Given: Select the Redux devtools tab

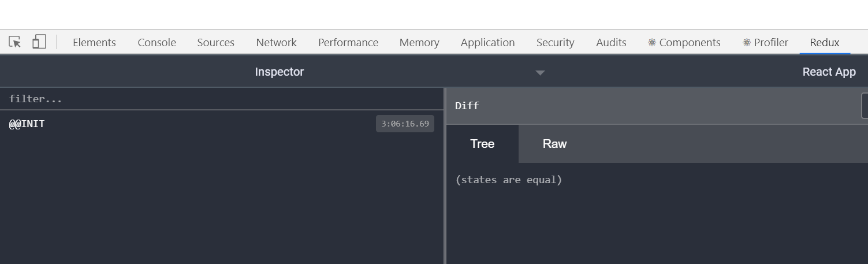Looking at the screenshot, I should pos(824,43).
